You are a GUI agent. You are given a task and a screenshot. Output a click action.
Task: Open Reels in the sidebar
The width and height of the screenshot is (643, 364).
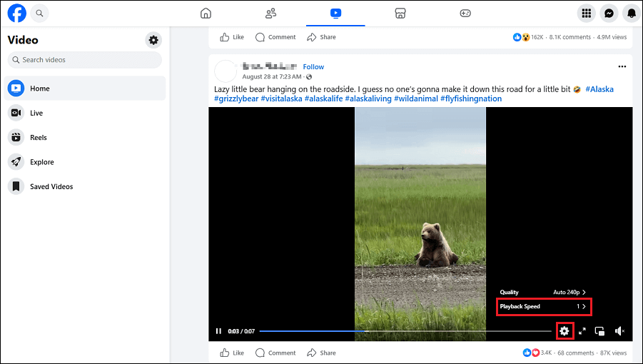(x=85, y=137)
